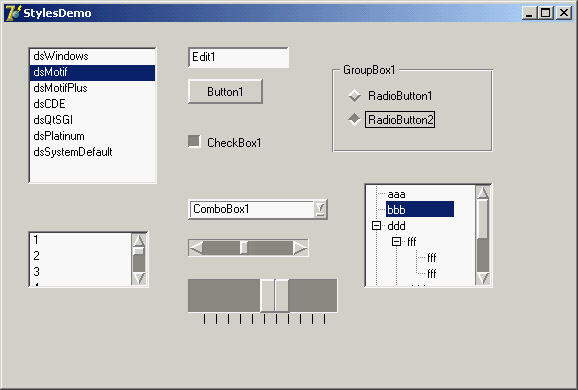
Task: Minimize the StylesDemo window
Action: (529, 13)
